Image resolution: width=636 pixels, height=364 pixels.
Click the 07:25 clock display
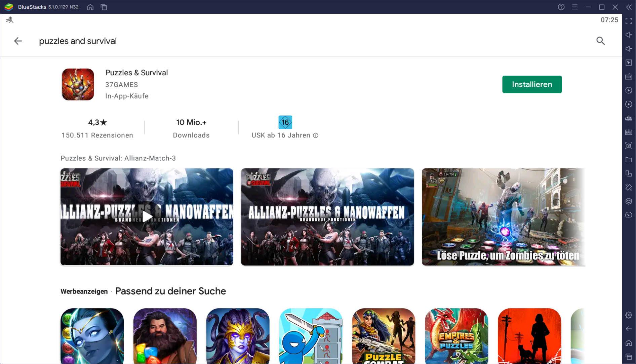[609, 20]
